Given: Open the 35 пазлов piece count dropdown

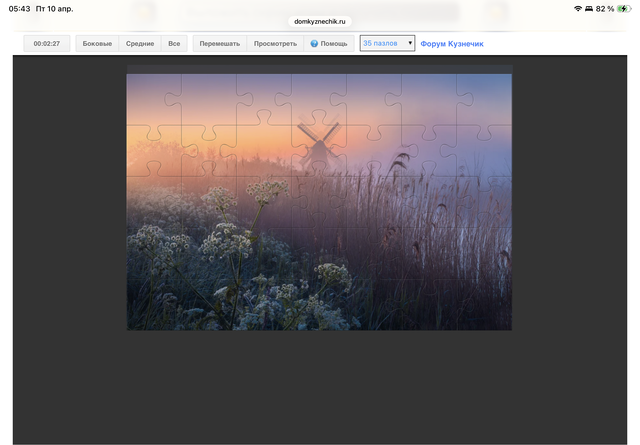Looking at the screenshot, I should 387,44.
